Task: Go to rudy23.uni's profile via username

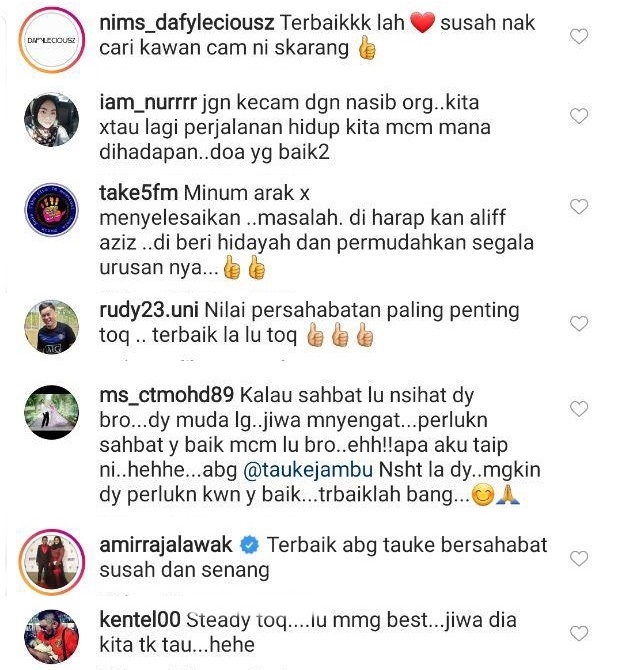Action: [x=149, y=311]
